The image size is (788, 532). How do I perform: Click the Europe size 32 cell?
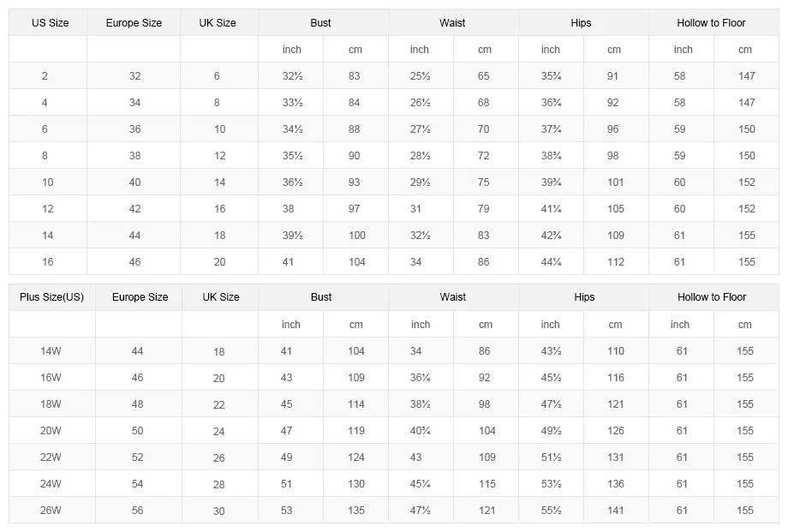tap(134, 76)
